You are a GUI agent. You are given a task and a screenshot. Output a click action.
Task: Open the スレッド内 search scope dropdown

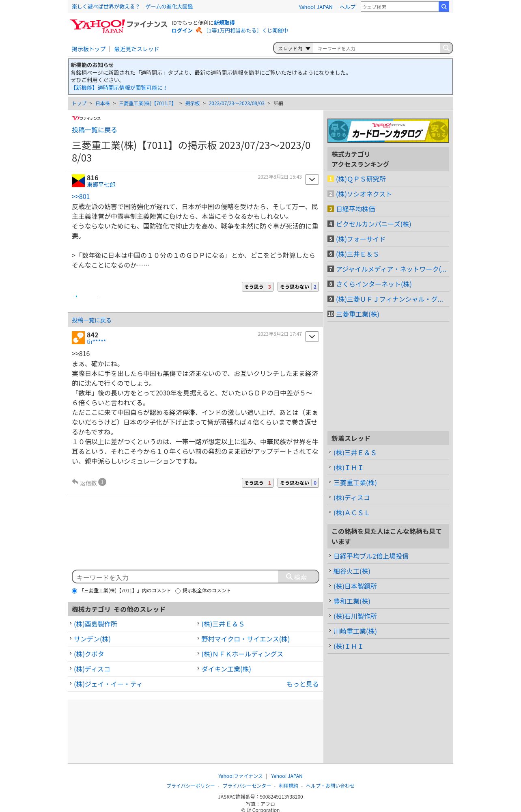[294, 48]
